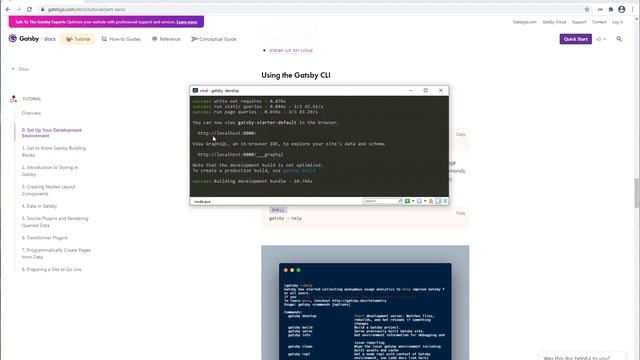Image resolution: width=640 pixels, height=360 pixels.
Task: Click the localhost:8000/___graphql URL in cmd
Action: coord(240,155)
